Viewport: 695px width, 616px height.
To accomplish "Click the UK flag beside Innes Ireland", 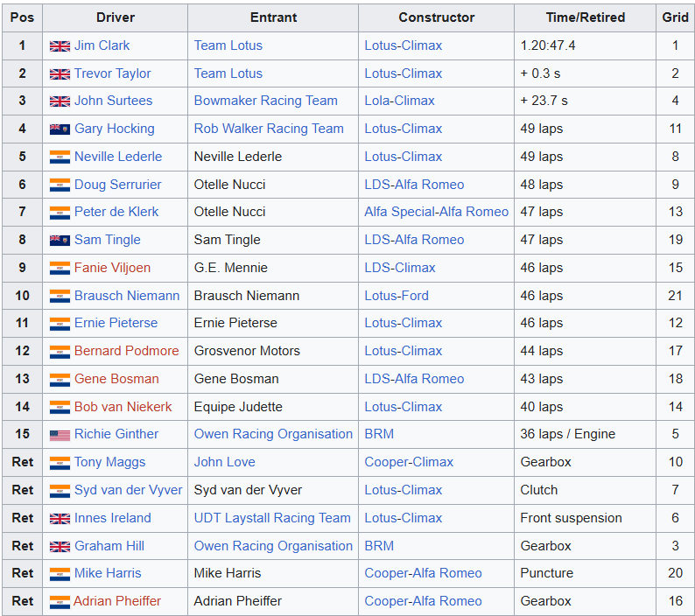I will point(60,519).
